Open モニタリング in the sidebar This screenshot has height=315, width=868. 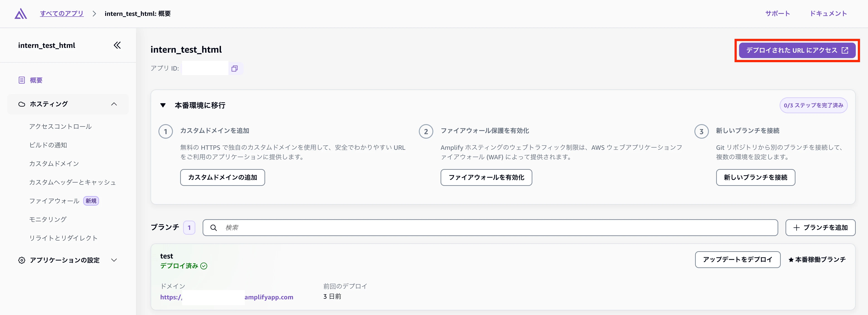click(x=48, y=219)
